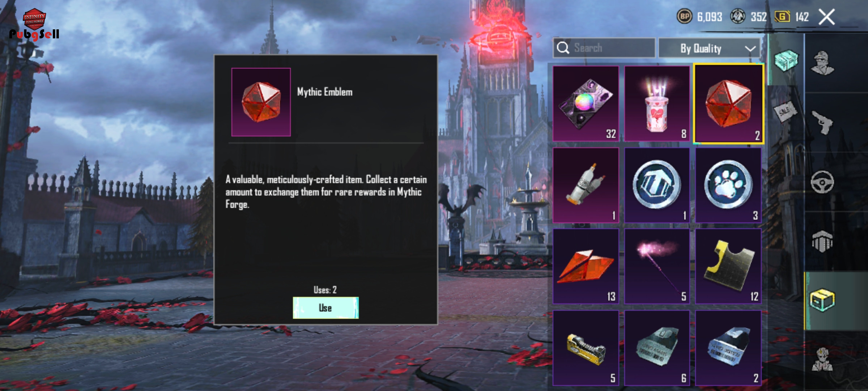Click the Search input field
This screenshot has width=868, height=391.
(x=604, y=48)
